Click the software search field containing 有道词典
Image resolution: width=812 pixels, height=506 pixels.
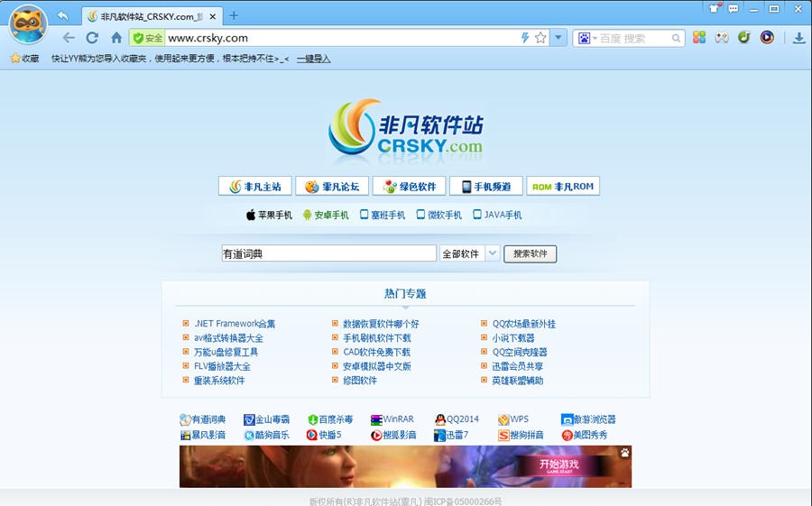[x=328, y=253]
